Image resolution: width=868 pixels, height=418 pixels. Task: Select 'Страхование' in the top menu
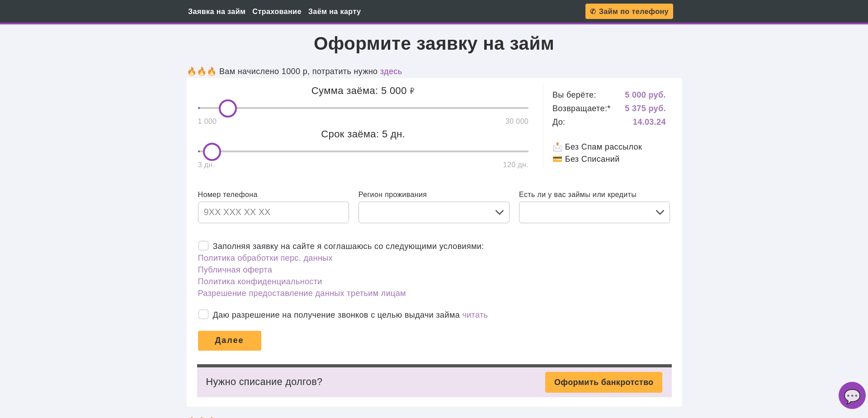coord(277,11)
